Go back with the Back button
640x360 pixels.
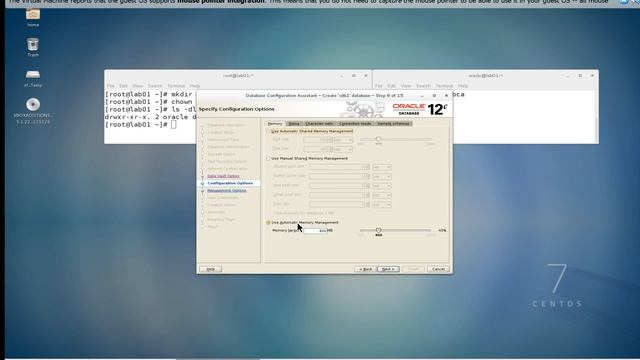365,269
